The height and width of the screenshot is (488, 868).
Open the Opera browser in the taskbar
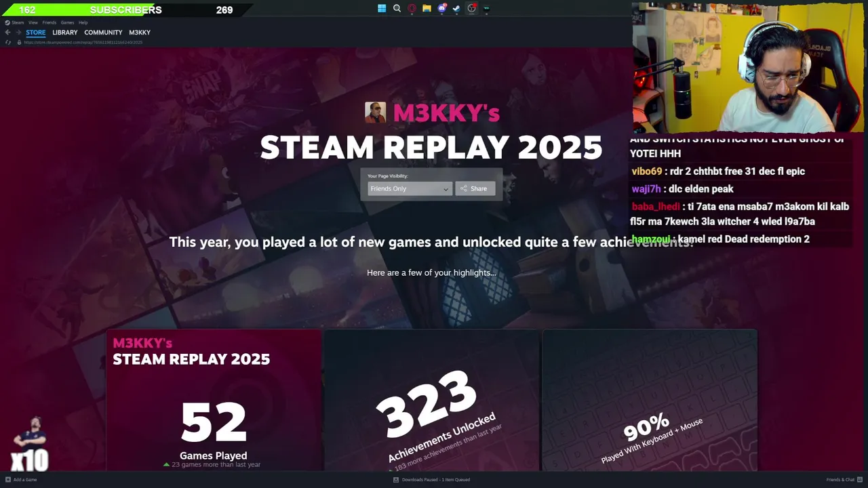pyautogui.click(x=412, y=9)
